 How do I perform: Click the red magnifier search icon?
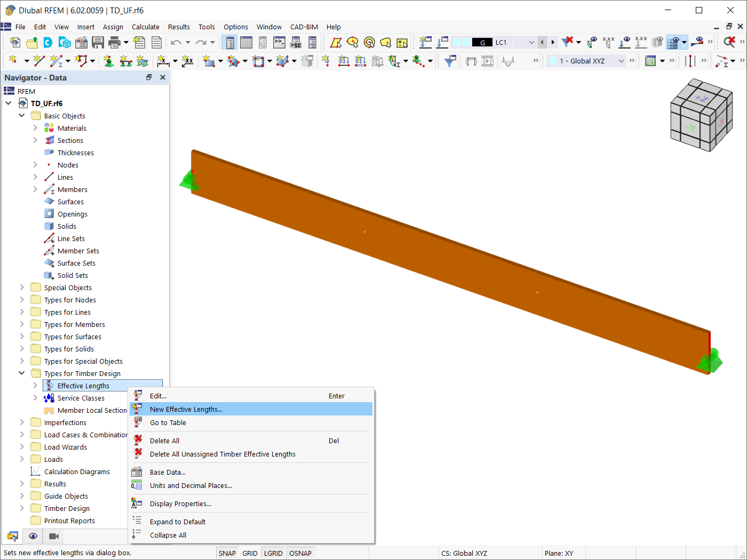click(x=729, y=42)
